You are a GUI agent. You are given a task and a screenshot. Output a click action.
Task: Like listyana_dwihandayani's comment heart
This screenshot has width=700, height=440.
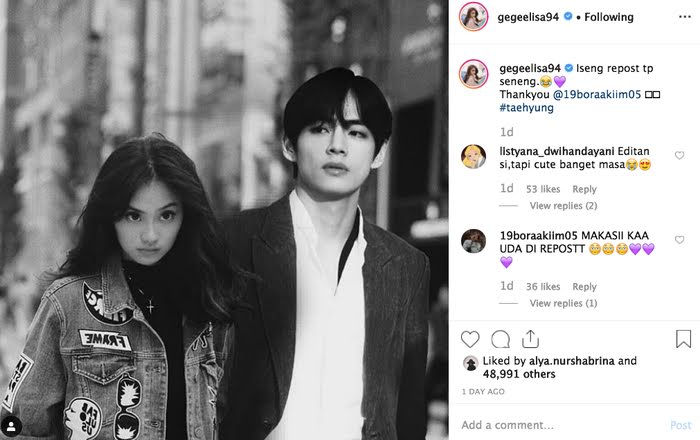[x=679, y=155]
